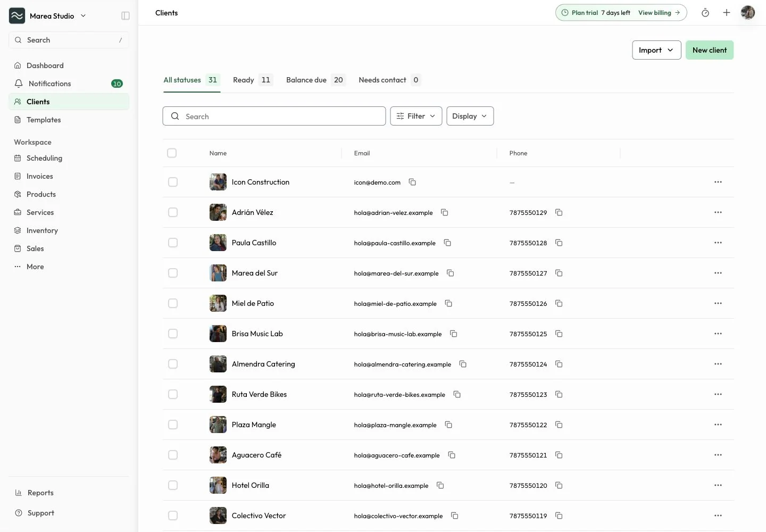Copy Miel de Patio phone number
The height and width of the screenshot is (532, 766).
coord(559,303)
